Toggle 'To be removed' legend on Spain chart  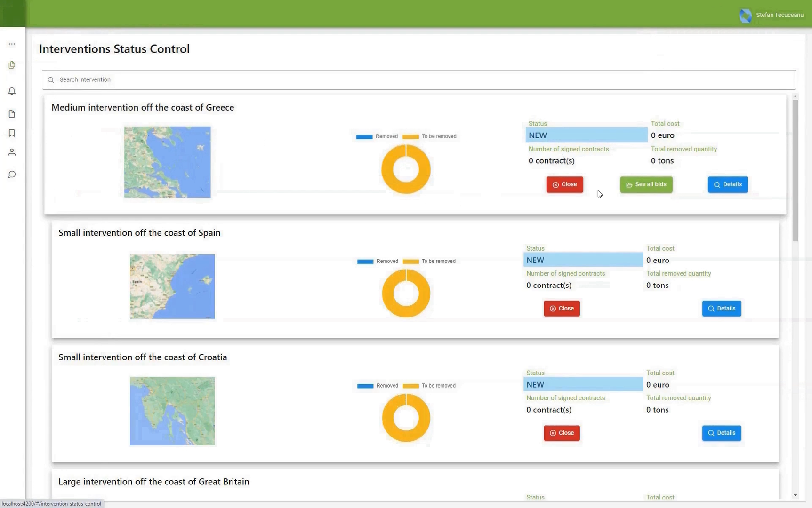point(429,262)
